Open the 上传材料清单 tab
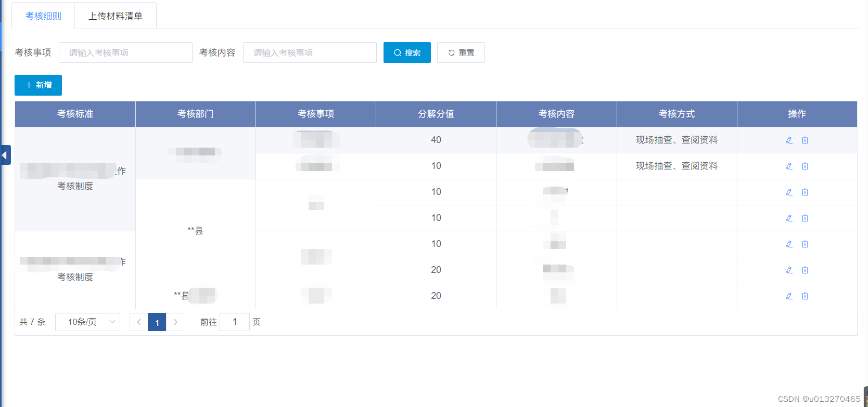 click(116, 16)
